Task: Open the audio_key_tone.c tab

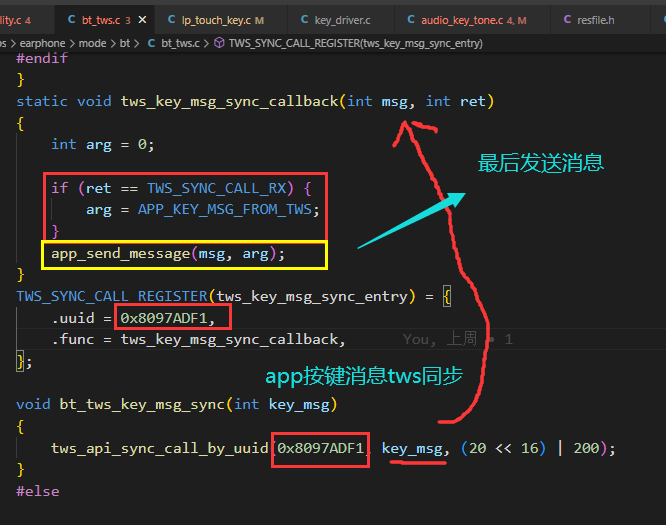Action: tap(473, 20)
